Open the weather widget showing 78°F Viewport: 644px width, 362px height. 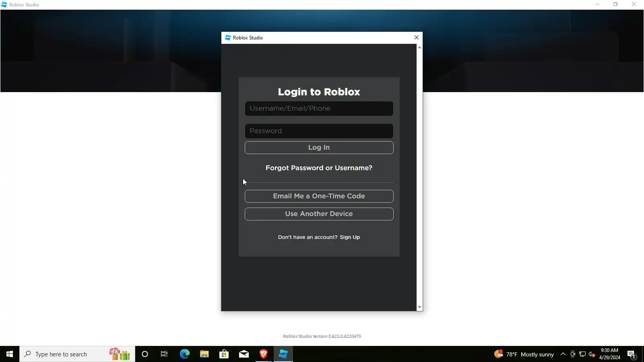(x=524, y=354)
